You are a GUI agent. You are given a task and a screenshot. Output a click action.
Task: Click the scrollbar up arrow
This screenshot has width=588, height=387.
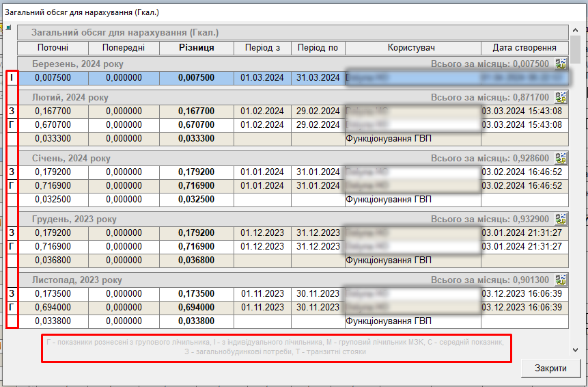coord(576,31)
